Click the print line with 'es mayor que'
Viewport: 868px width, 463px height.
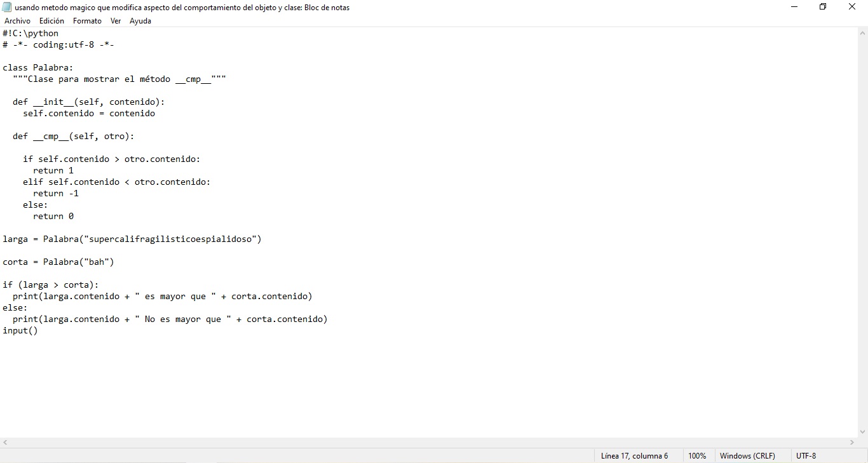click(x=163, y=296)
